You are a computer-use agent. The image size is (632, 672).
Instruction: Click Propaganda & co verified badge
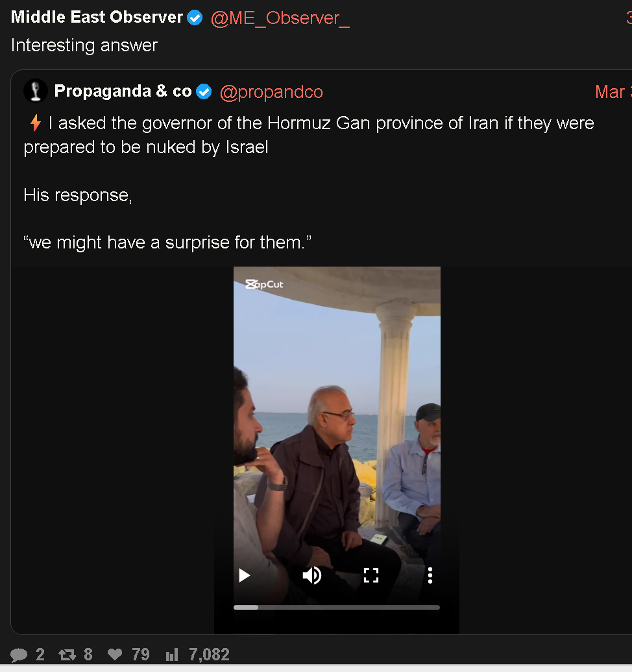[204, 91]
